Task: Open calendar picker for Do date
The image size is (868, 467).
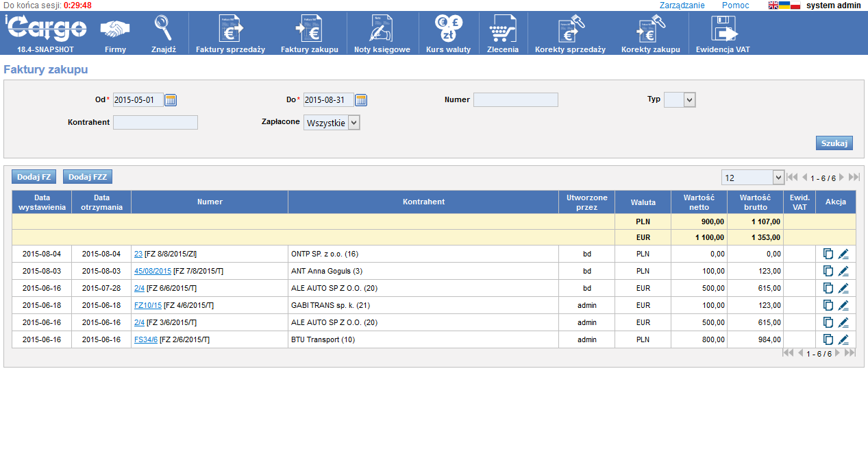Action: coord(361,100)
